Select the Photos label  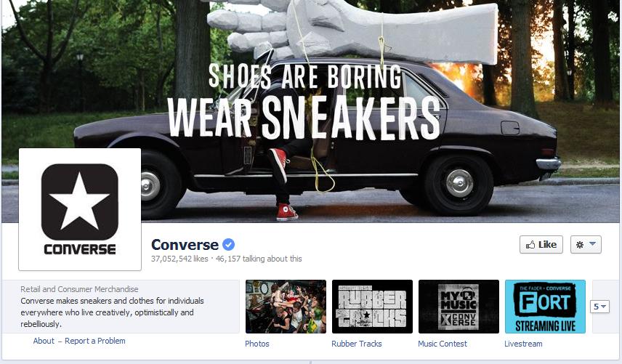click(x=257, y=344)
